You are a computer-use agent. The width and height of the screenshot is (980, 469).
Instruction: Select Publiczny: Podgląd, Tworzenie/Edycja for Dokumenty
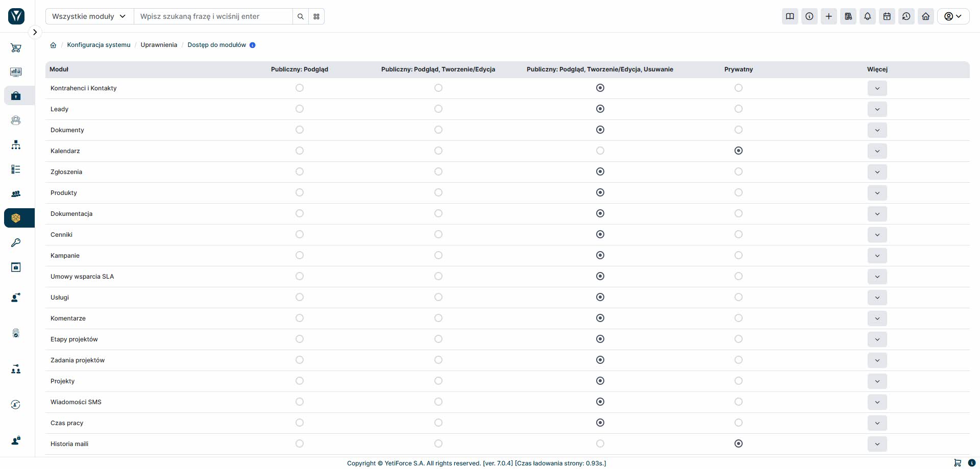click(438, 130)
